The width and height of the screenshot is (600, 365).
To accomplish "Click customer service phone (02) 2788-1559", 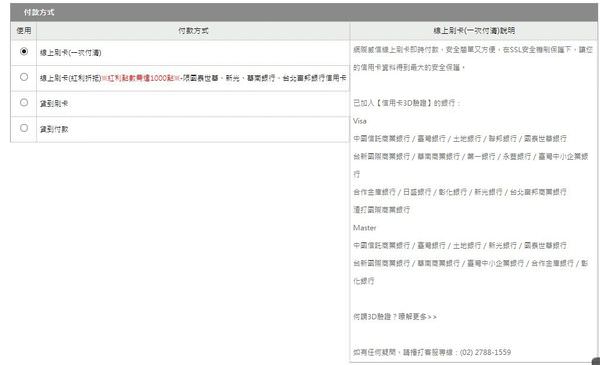I will pos(485,352).
